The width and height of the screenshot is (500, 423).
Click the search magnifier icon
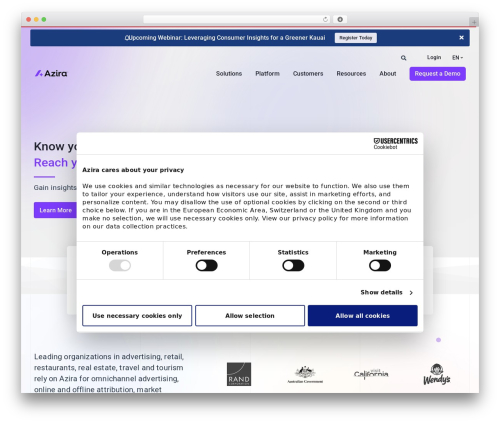403,58
